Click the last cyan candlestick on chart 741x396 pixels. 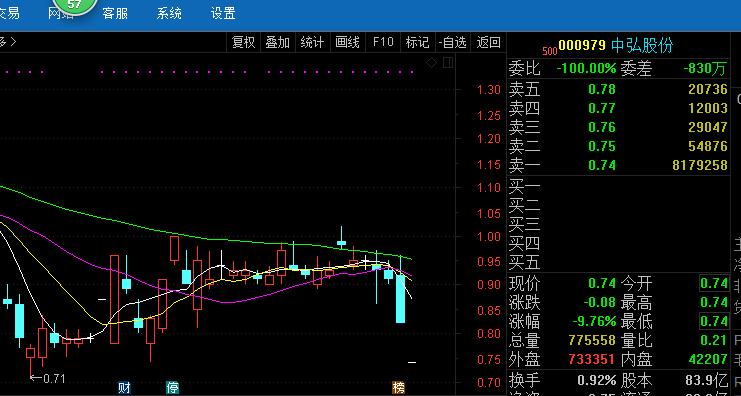tap(400, 290)
